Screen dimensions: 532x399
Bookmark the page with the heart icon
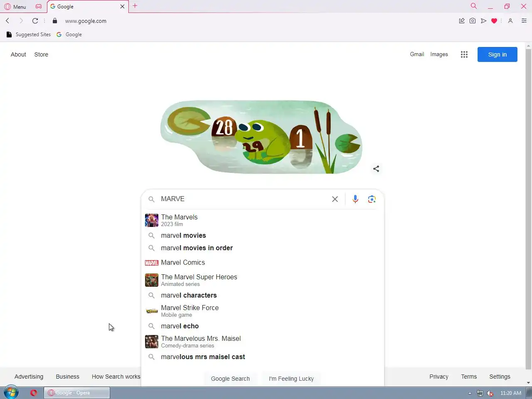(494, 21)
